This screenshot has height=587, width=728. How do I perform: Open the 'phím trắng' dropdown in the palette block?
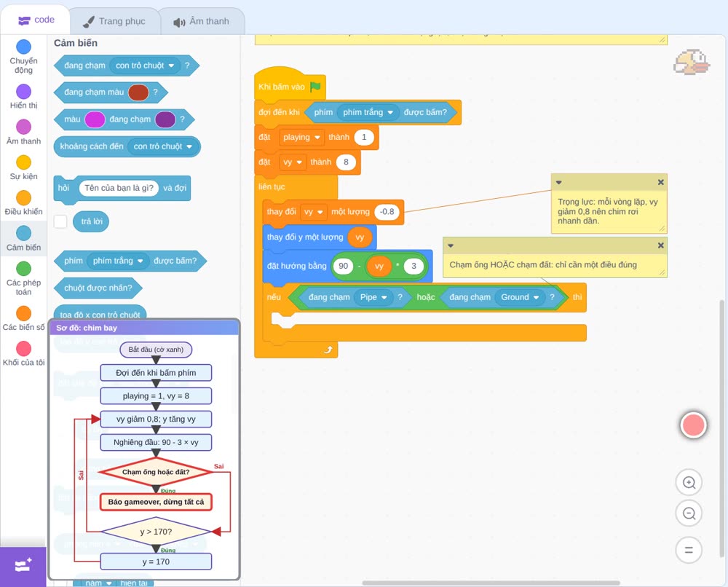click(118, 261)
